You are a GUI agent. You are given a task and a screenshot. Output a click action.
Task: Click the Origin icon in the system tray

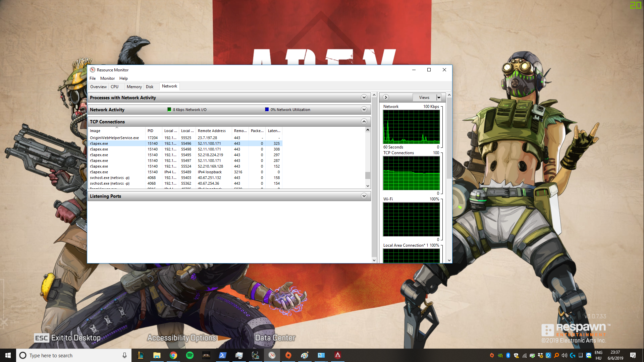point(492,355)
